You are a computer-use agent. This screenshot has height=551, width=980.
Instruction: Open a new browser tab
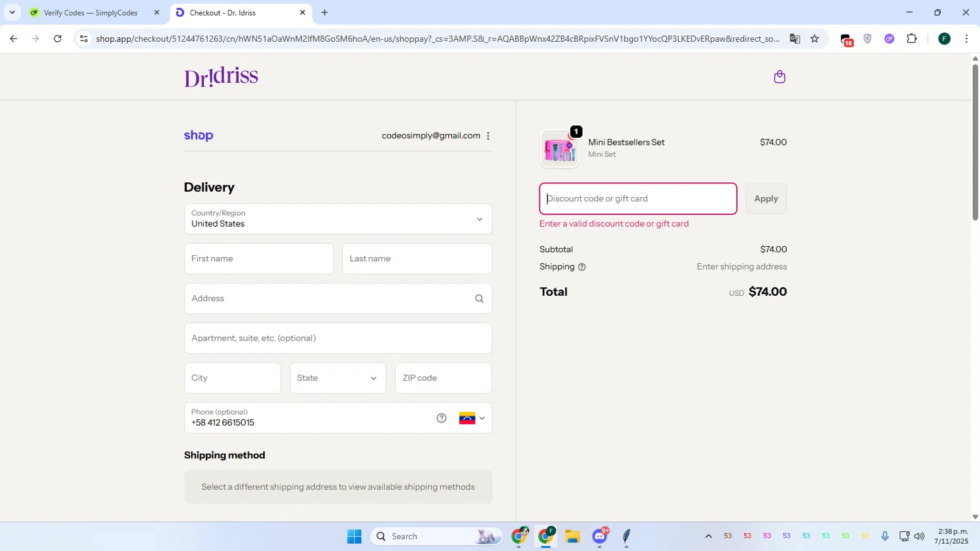pos(325,12)
